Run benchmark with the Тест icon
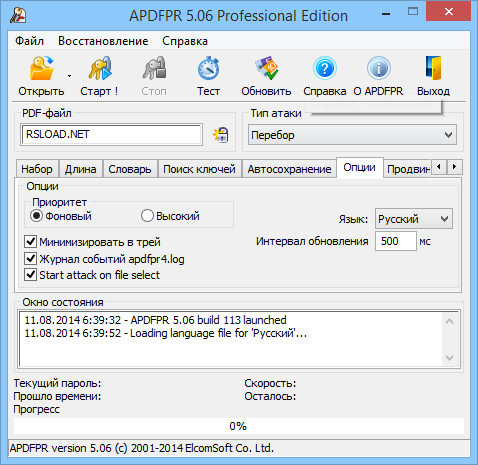Image resolution: width=478 pixels, height=465 pixels. [x=208, y=69]
